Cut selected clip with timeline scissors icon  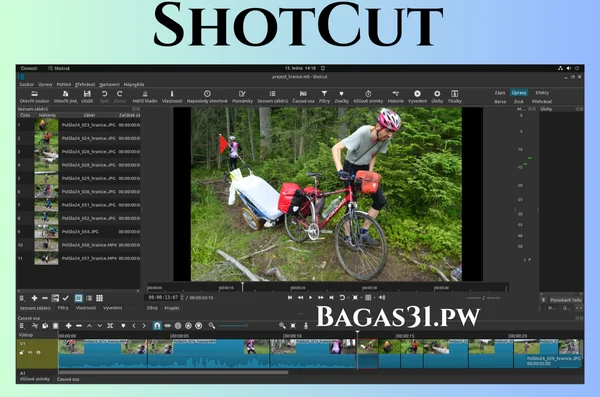tap(35, 326)
